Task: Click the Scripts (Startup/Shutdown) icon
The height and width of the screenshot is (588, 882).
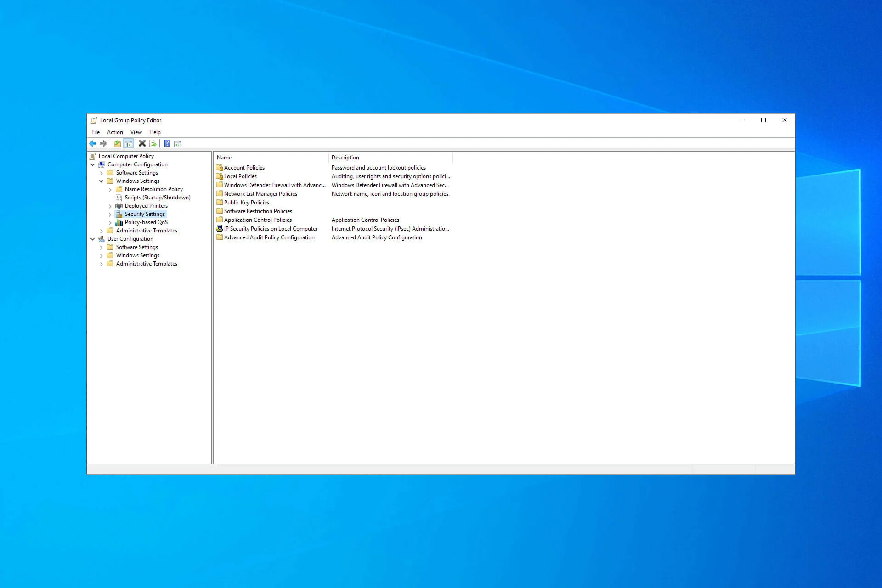Action: 119,198
